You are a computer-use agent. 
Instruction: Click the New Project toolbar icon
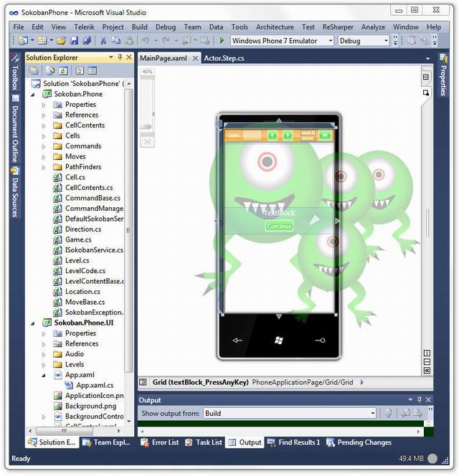[x=23, y=40]
